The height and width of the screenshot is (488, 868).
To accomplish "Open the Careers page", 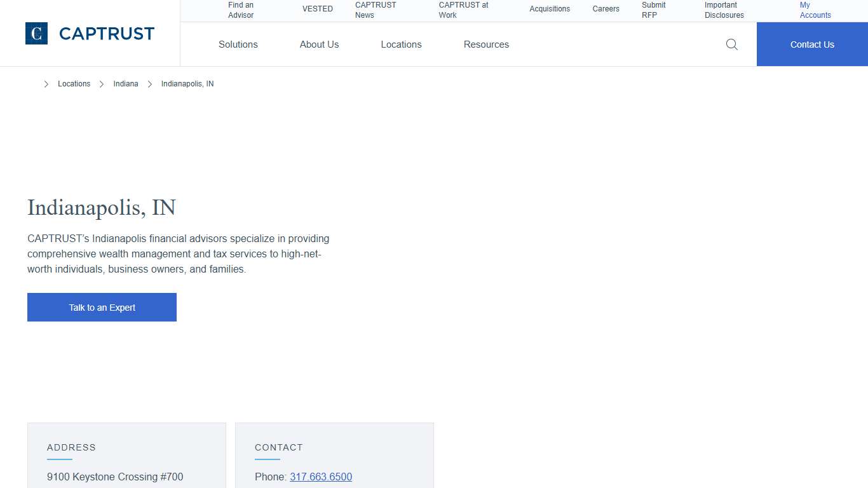I will point(606,9).
